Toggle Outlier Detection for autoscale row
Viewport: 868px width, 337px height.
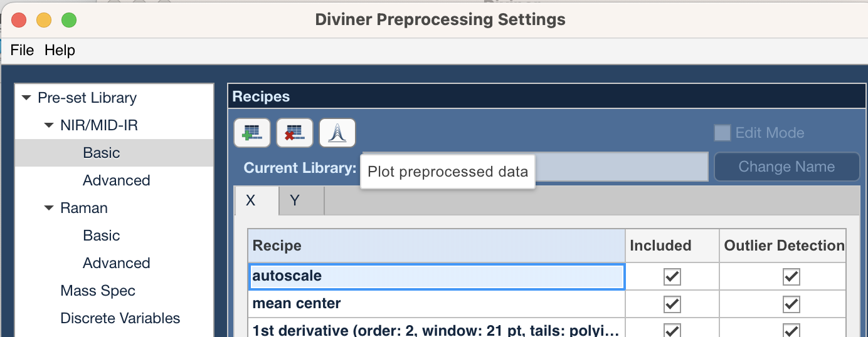tap(791, 276)
